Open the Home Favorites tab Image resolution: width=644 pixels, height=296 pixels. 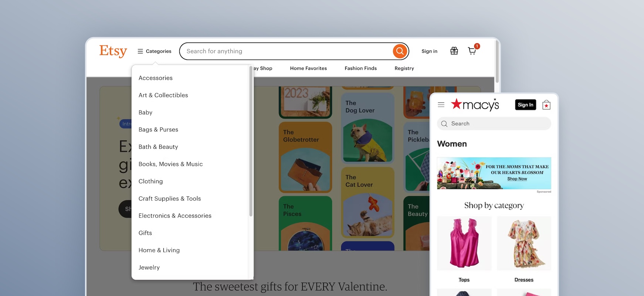pyautogui.click(x=308, y=68)
